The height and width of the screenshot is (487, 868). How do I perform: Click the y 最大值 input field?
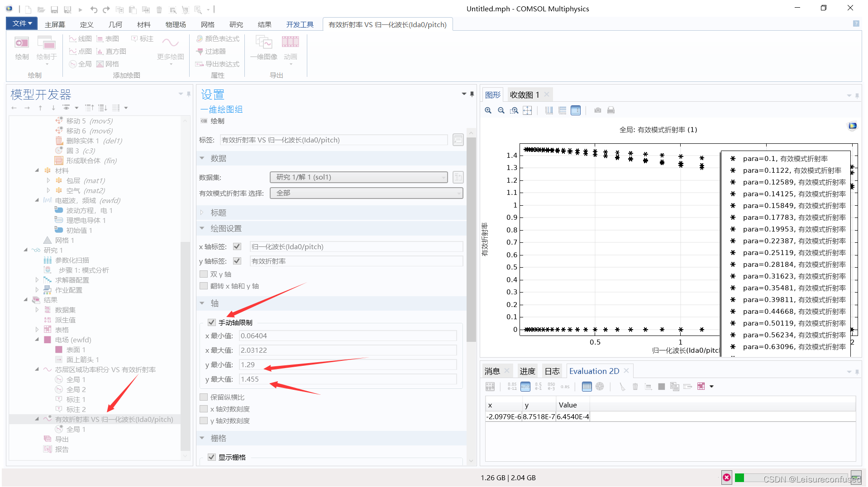pyautogui.click(x=348, y=379)
